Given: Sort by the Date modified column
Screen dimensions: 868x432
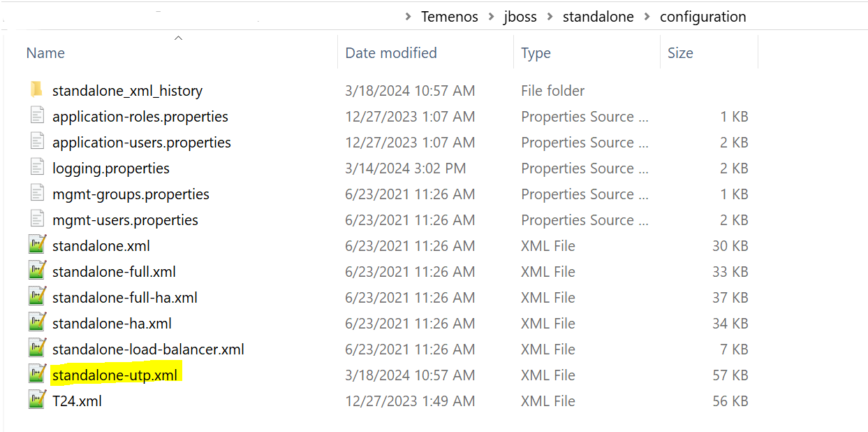Looking at the screenshot, I should point(391,53).
